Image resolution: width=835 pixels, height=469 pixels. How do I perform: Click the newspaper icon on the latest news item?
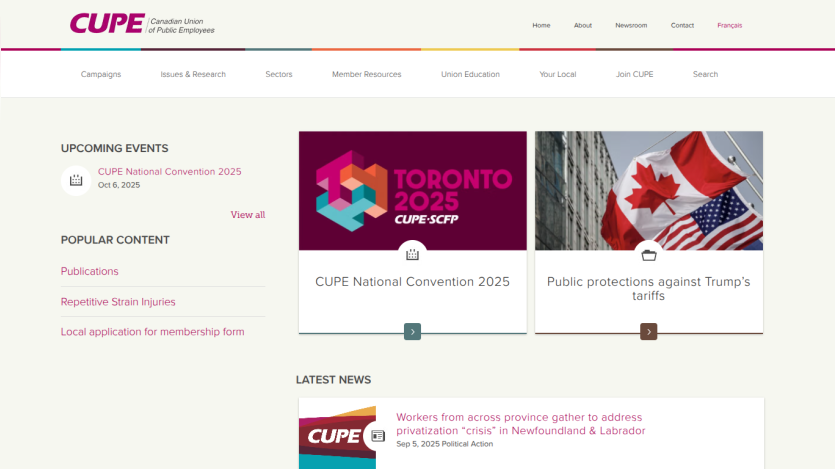click(378, 436)
